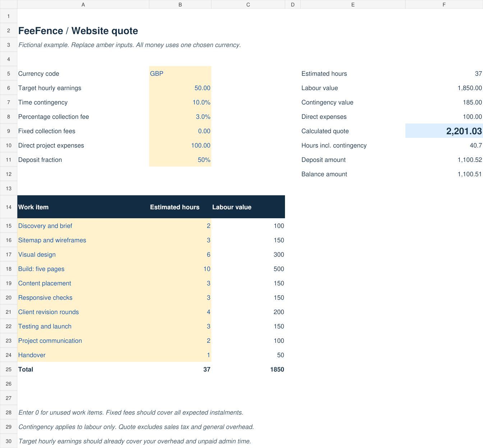The image size is (483, 448).
Task: Select the Deposit fraction value 50%
Action: point(180,160)
